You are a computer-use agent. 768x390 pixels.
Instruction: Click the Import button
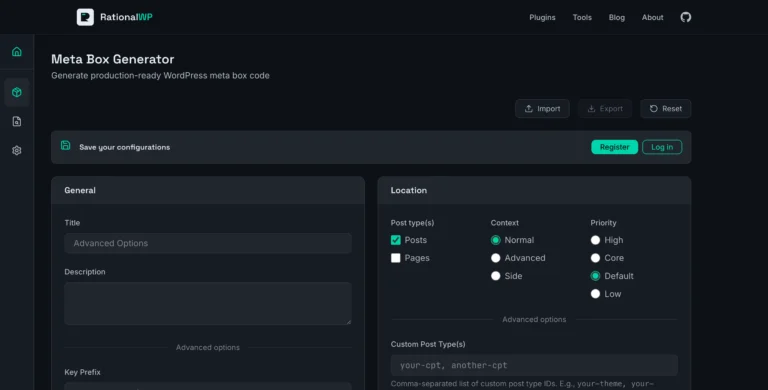click(x=542, y=109)
